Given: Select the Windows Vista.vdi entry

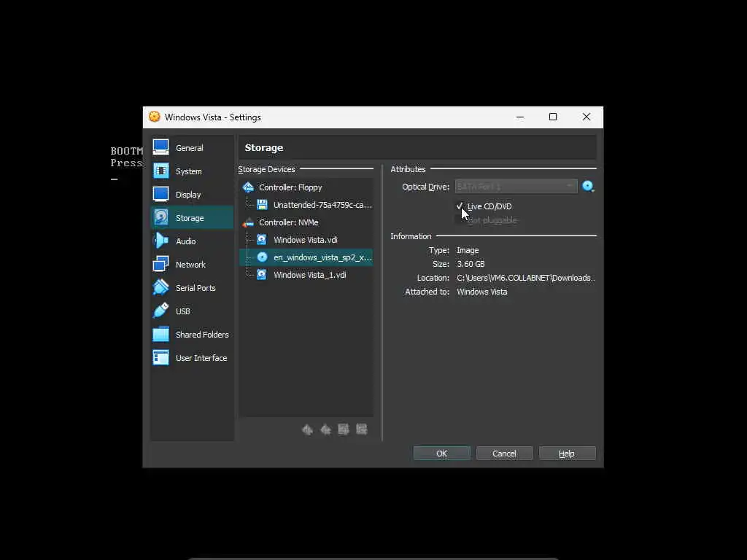Looking at the screenshot, I should point(306,239).
